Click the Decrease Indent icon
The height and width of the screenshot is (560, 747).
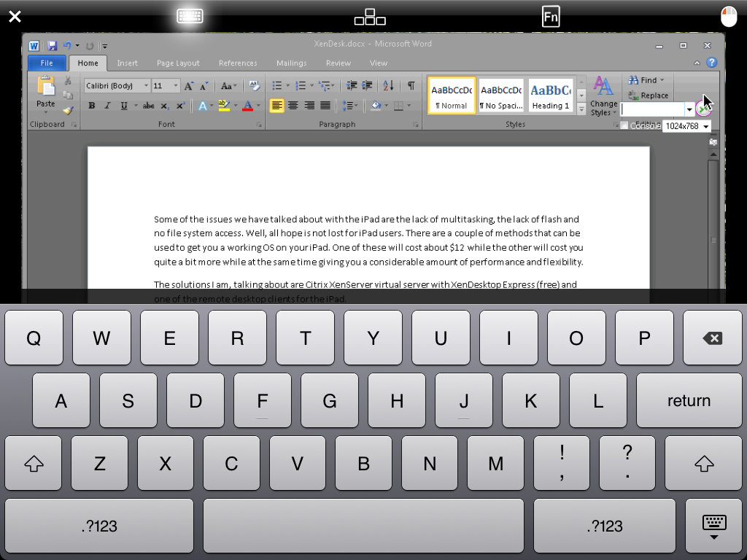point(352,86)
